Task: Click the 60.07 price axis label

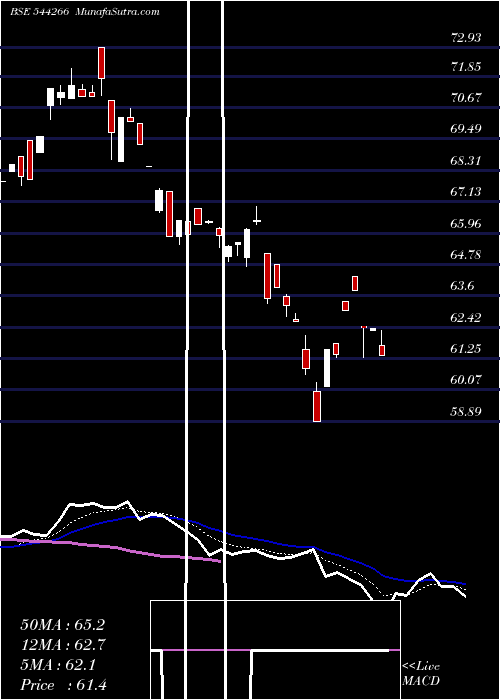Action: pos(467,379)
